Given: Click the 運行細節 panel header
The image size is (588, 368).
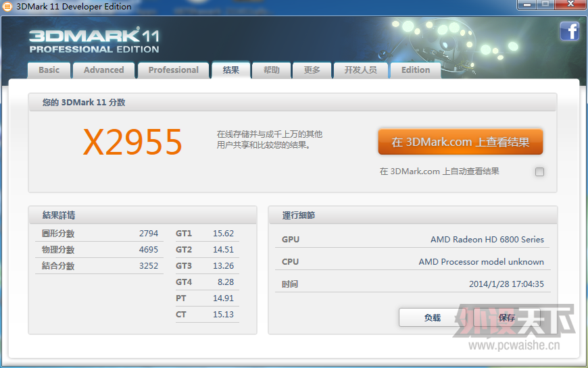Looking at the screenshot, I should coord(299,215).
